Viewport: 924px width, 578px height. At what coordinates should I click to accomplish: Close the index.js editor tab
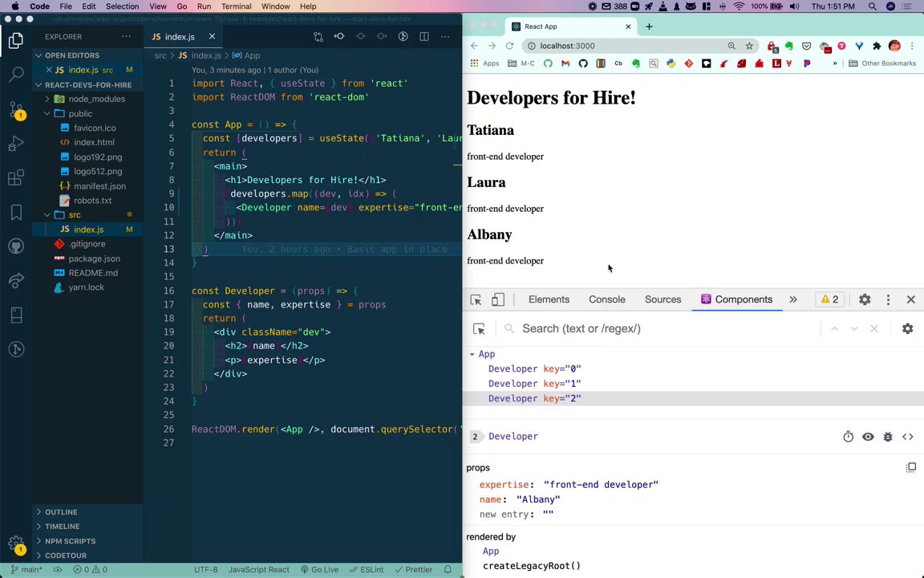click(212, 37)
